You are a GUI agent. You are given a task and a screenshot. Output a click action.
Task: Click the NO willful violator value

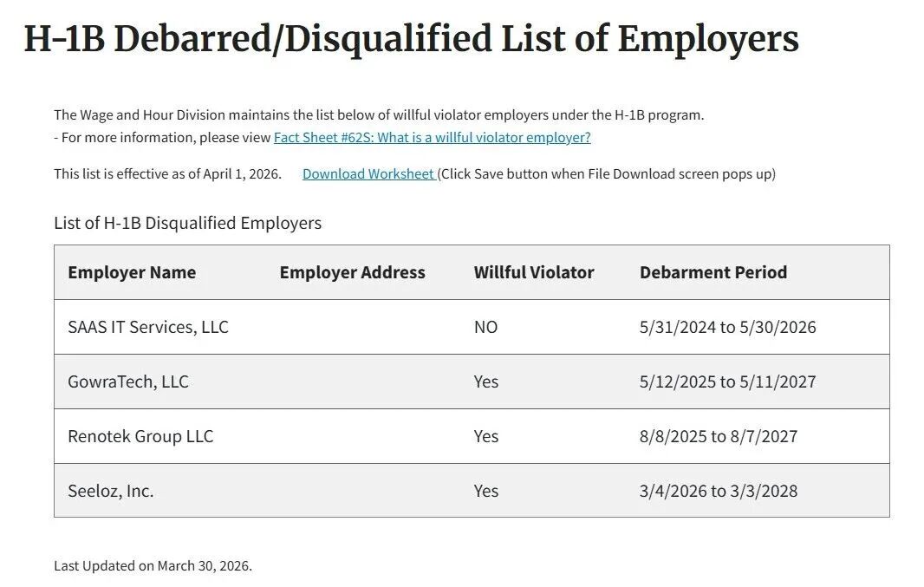point(485,327)
